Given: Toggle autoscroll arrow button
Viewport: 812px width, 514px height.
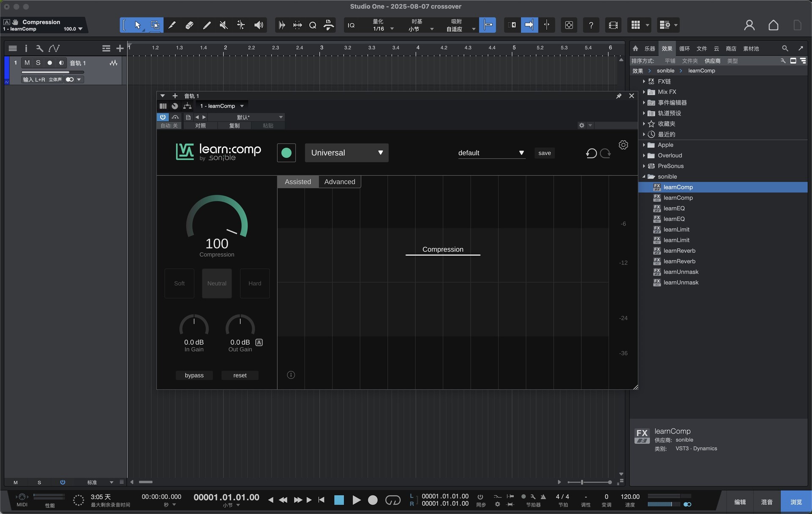Looking at the screenshot, I should [529, 25].
